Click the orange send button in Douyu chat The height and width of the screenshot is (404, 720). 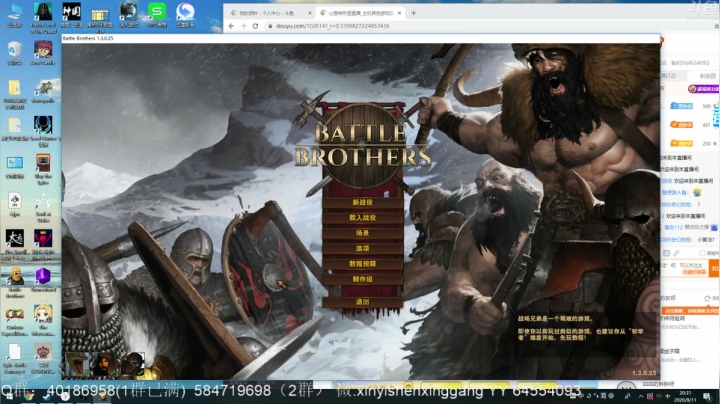click(714, 269)
